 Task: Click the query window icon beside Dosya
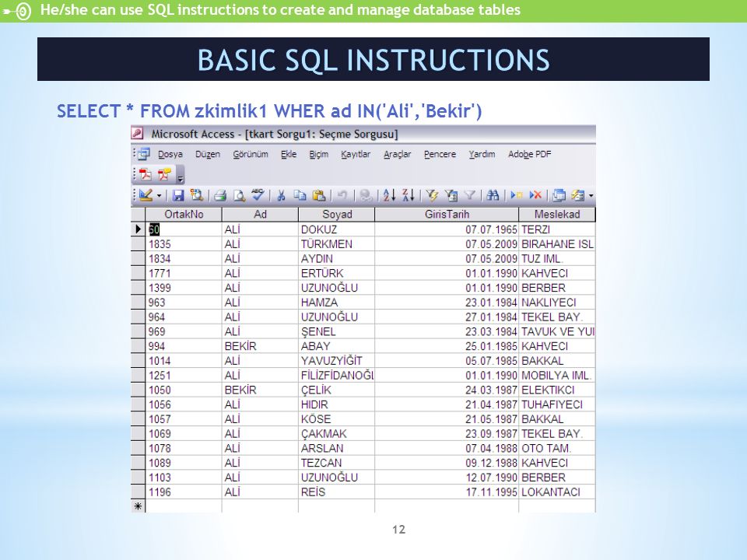(144, 154)
